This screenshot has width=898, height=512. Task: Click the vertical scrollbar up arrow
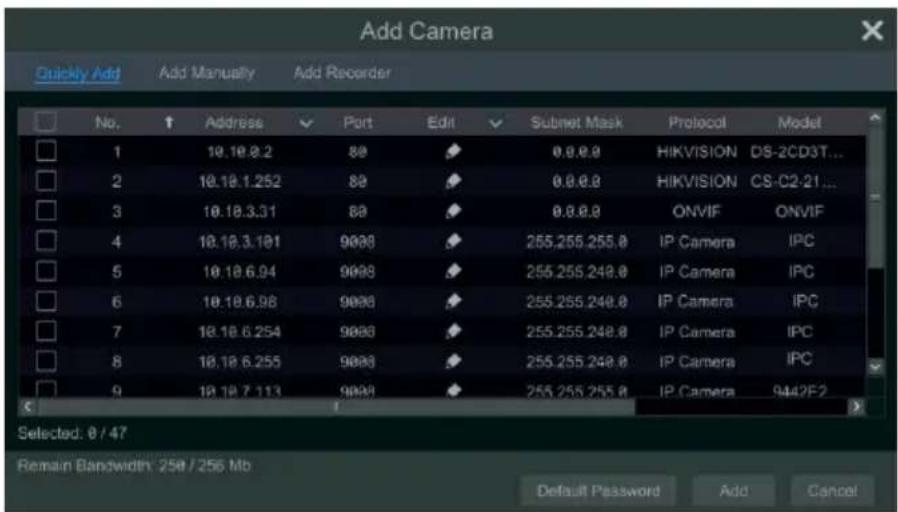point(875,117)
